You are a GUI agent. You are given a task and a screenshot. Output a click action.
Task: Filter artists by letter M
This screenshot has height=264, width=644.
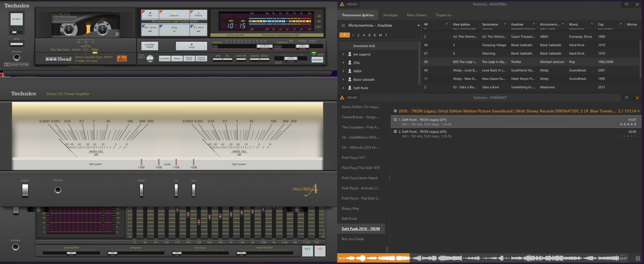pos(380,35)
